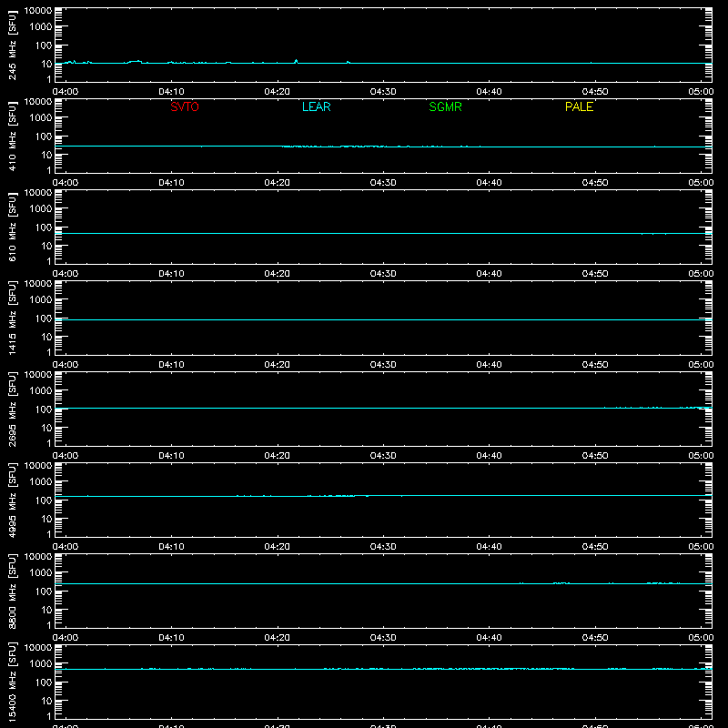
Task: Click 04:40 time label under 610 MHz plot
Action: (489, 274)
